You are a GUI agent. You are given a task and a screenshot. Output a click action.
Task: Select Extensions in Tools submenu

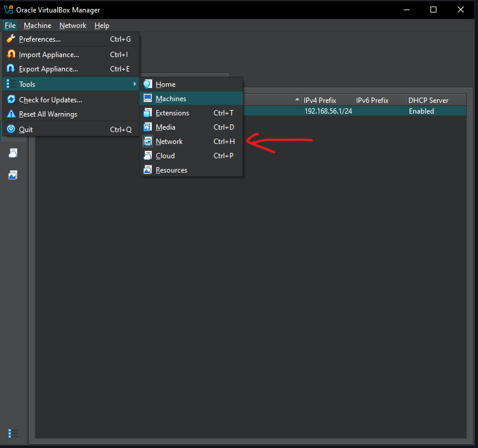pos(191,113)
